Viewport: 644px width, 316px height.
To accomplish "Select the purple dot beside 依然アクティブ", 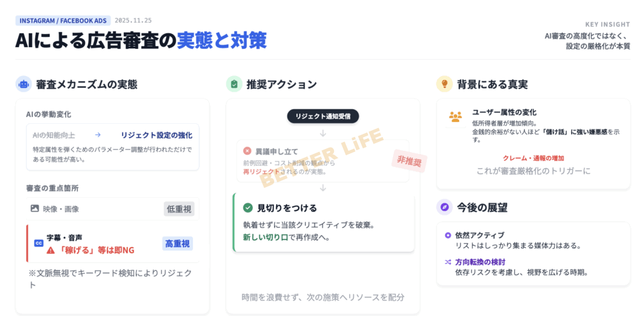I will [448, 235].
